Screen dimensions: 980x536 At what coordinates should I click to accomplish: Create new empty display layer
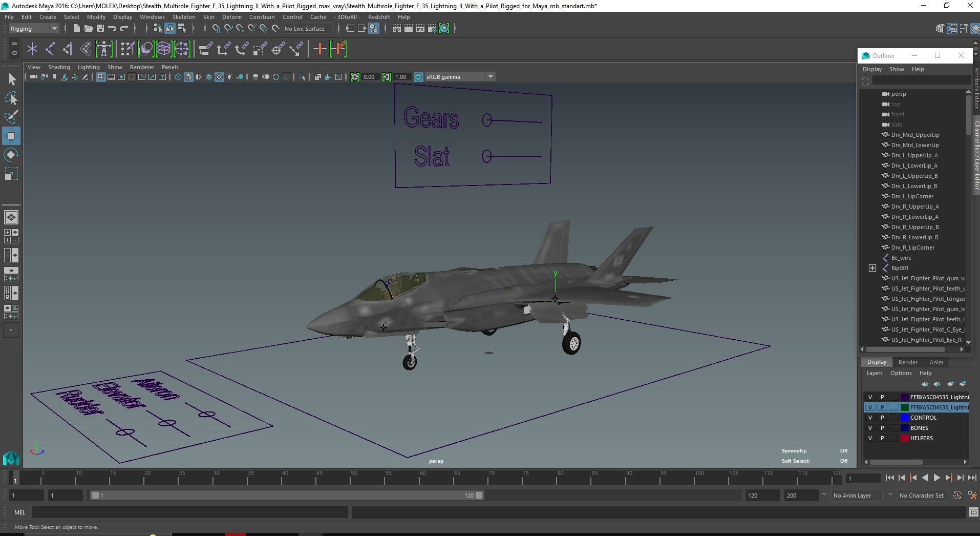coord(950,384)
